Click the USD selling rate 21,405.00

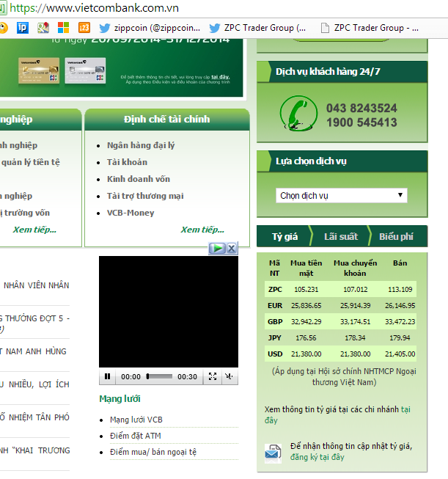400,354
